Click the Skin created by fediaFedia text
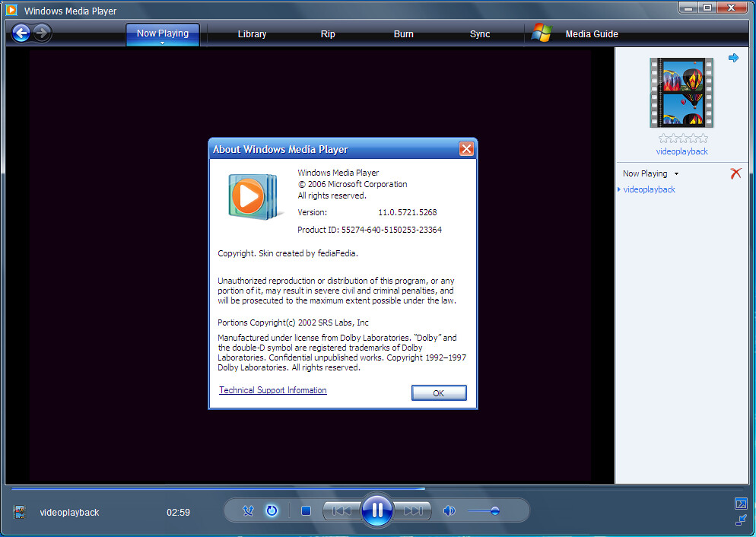Image resolution: width=756 pixels, height=537 pixels. coord(308,253)
